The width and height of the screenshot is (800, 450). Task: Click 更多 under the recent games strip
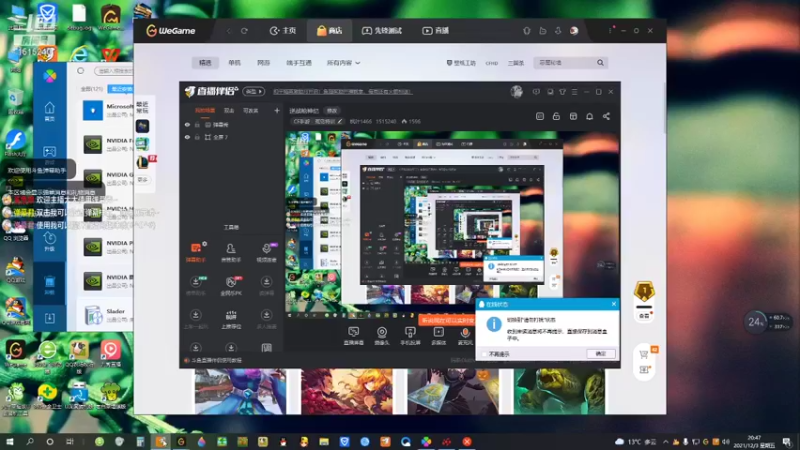tap(143, 180)
